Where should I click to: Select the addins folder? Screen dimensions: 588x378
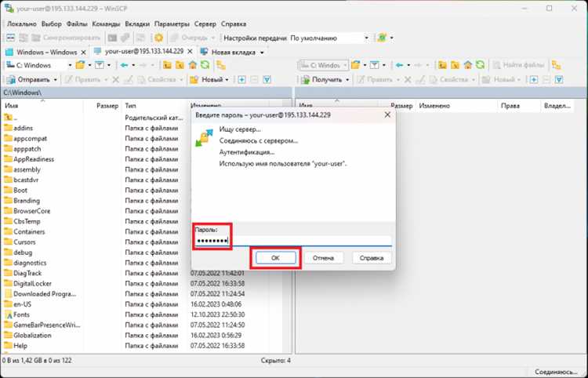(24, 129)
